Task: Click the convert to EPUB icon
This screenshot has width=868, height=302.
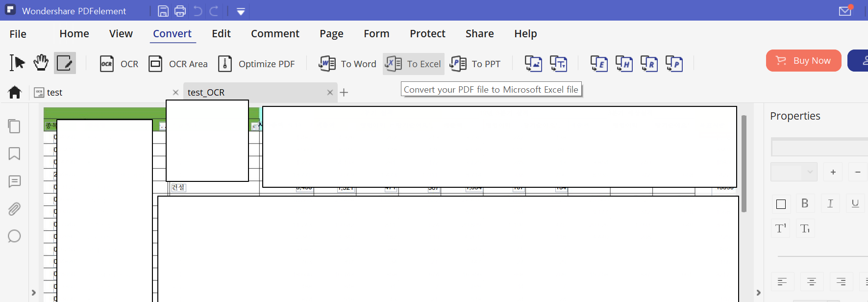Action: [x=599, y=64]
